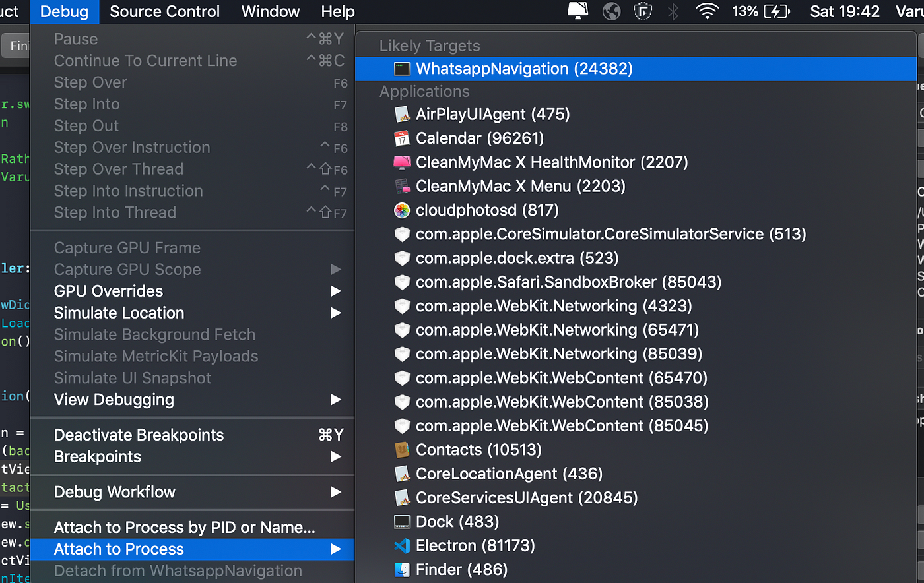Expand the GPU Overrides submenu
924x583 pixels.
(192, 291)
